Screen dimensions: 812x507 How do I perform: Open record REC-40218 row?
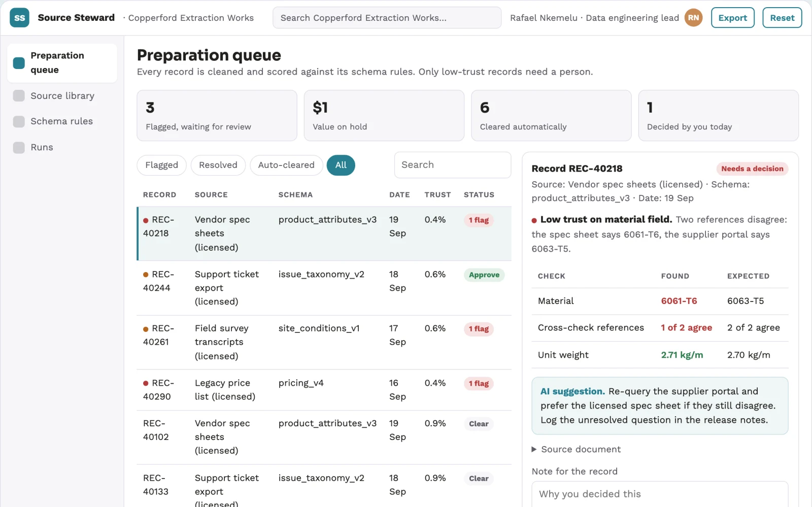324,233
